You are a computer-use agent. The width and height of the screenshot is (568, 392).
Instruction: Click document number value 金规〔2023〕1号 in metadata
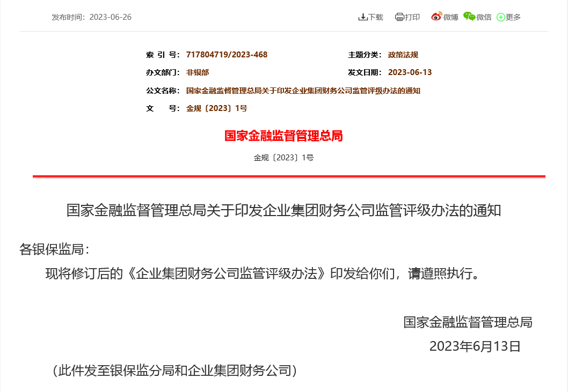point(216,108)
